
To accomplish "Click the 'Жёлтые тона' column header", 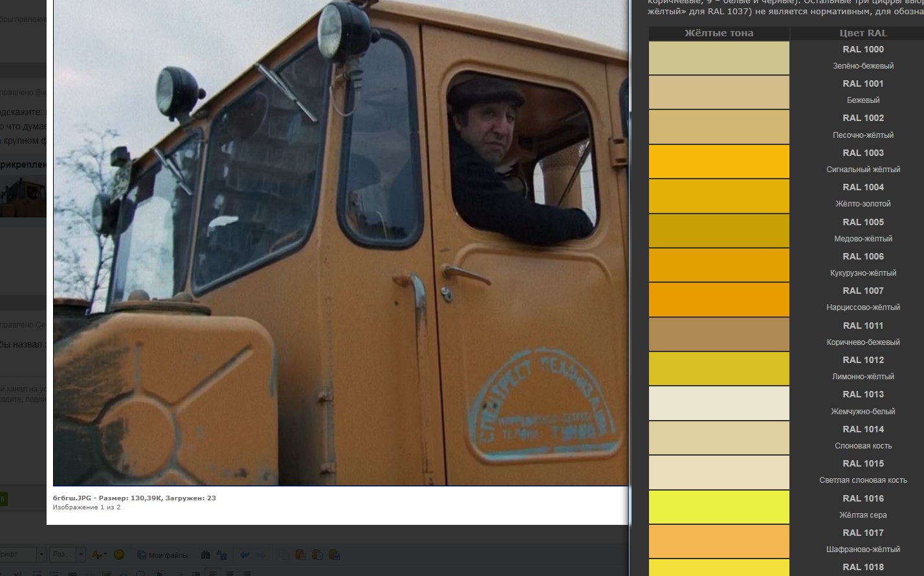I will [x=719, y=33].
